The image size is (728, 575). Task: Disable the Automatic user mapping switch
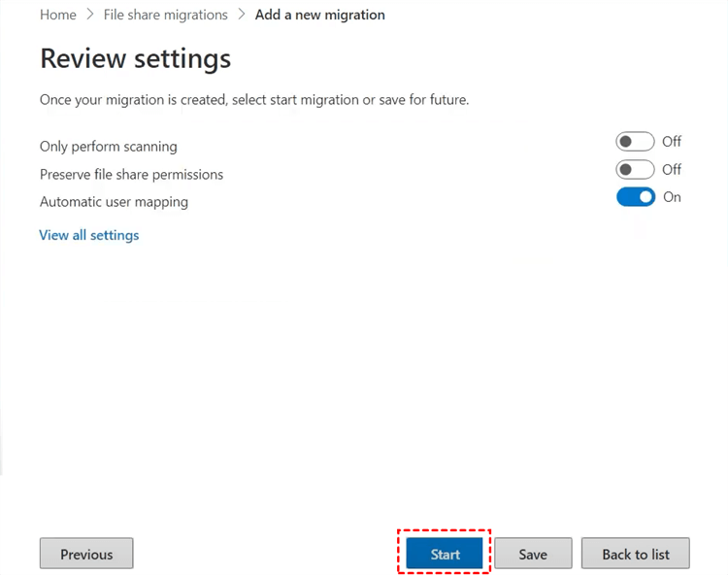(x=635, y=197)
